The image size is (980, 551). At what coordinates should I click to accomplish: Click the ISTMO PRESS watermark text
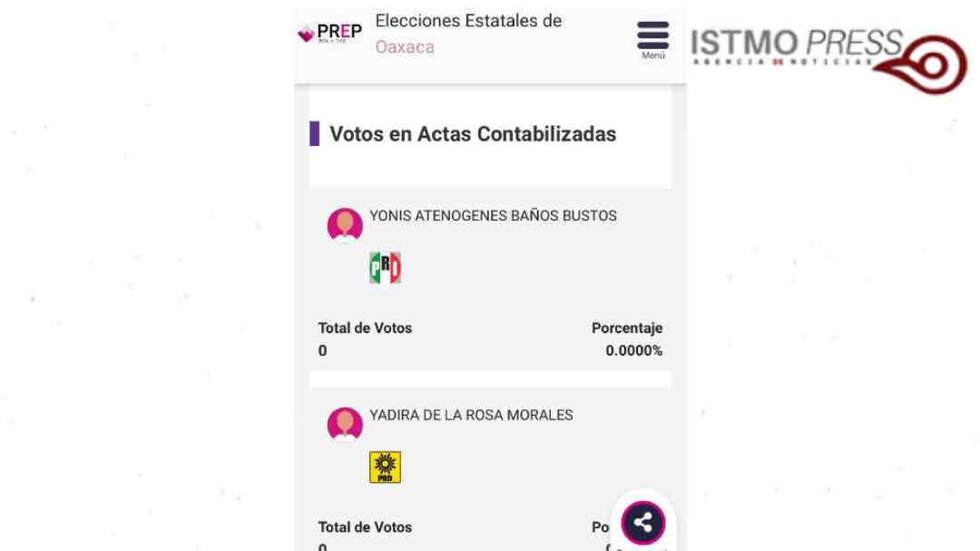(x=797, y=44)
